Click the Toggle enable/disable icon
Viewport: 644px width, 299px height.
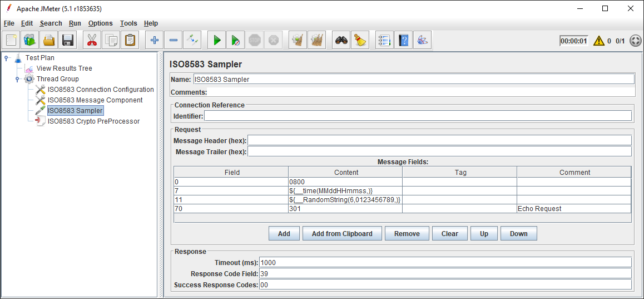192,40
